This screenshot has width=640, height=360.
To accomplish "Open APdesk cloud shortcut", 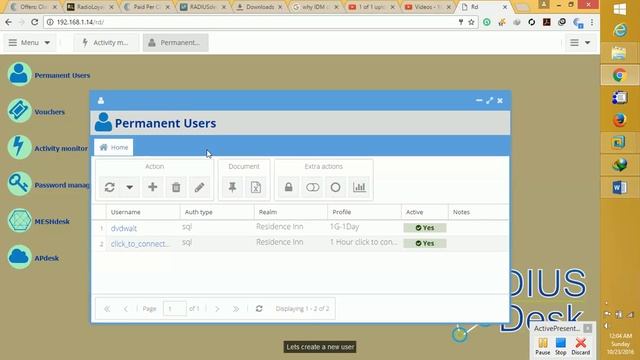I will pos(33,258).
